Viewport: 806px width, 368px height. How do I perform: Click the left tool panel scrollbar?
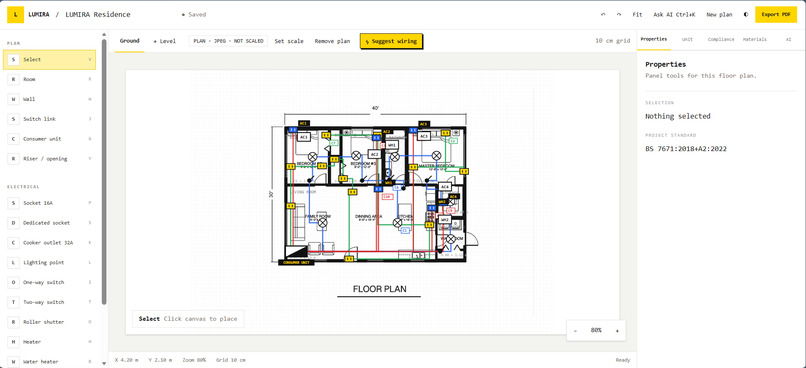[104, 172]
